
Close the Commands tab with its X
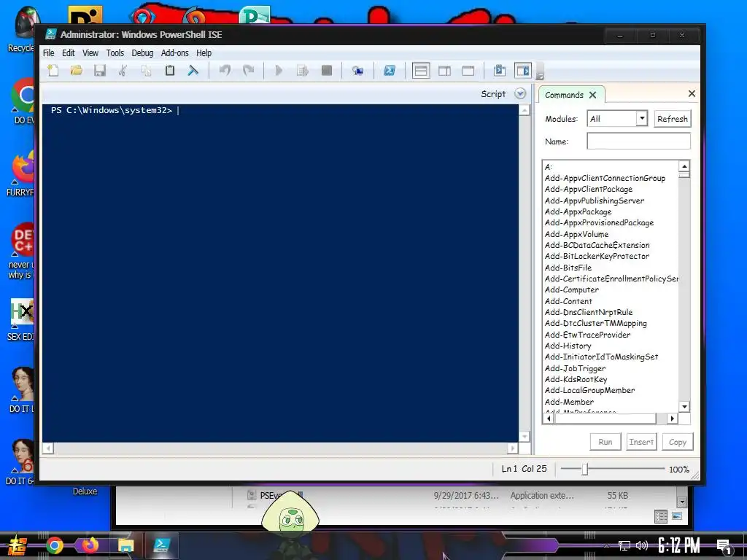(592, 95)
